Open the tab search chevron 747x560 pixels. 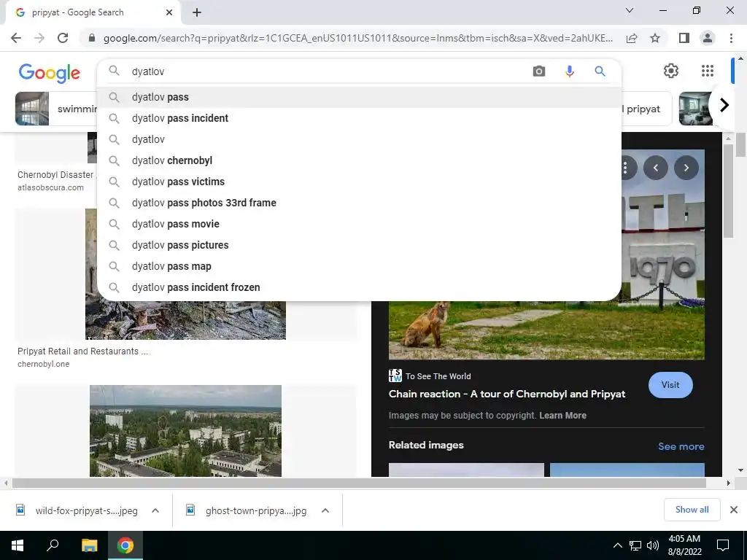coord(630,10)
